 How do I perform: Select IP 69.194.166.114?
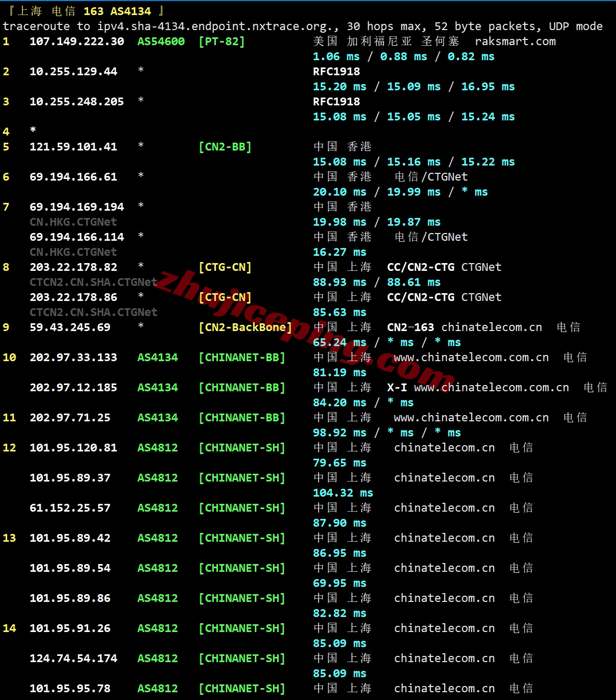point(77,237)
